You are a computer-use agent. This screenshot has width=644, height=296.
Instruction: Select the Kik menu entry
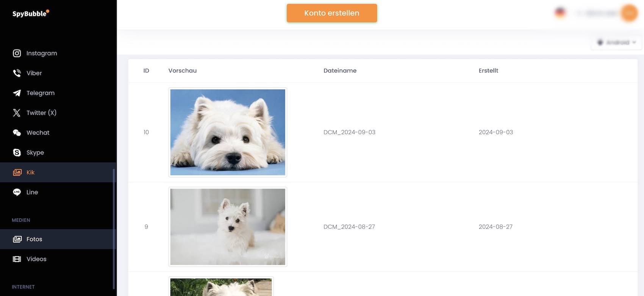[x=58, y=173]
